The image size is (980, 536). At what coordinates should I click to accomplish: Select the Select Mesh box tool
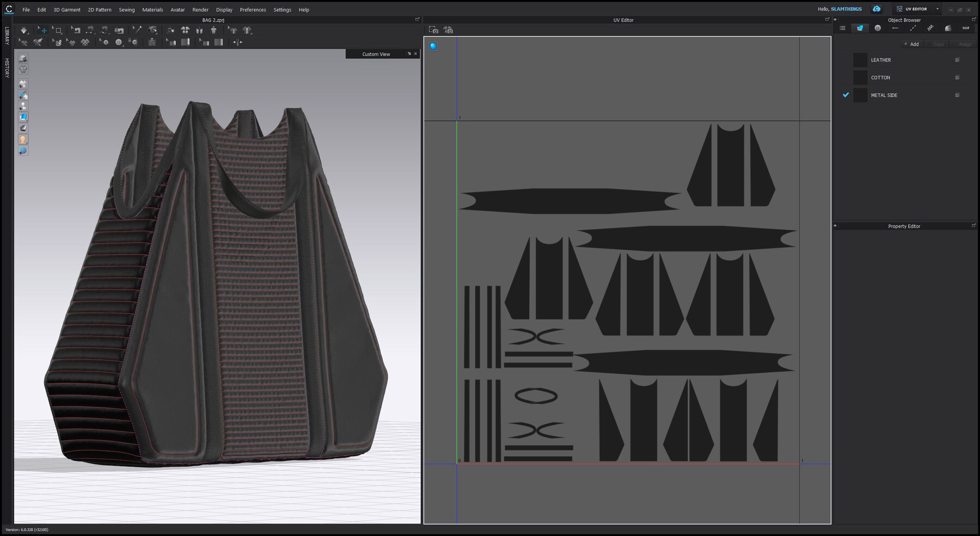point(57,31)
